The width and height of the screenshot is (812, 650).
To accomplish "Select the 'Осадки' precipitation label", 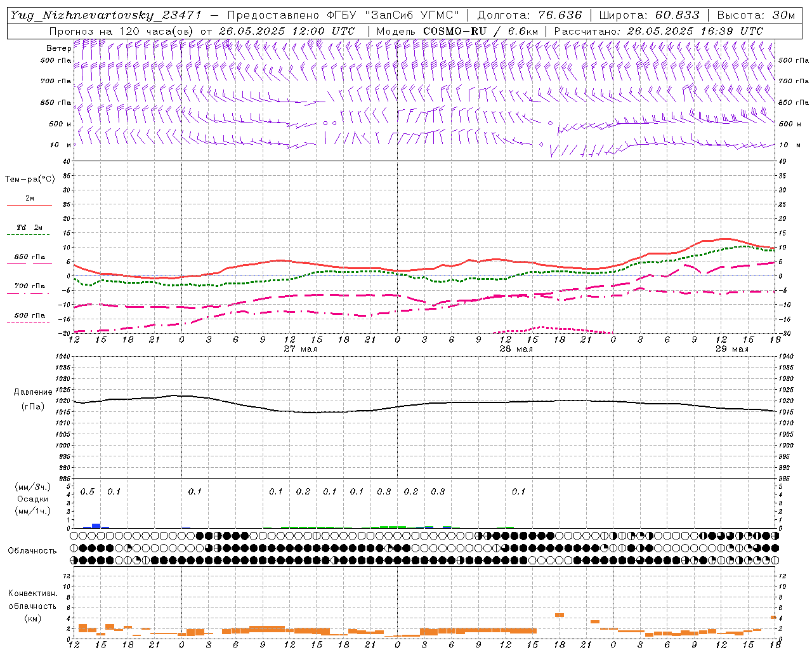I will click(x=32, y=499).
